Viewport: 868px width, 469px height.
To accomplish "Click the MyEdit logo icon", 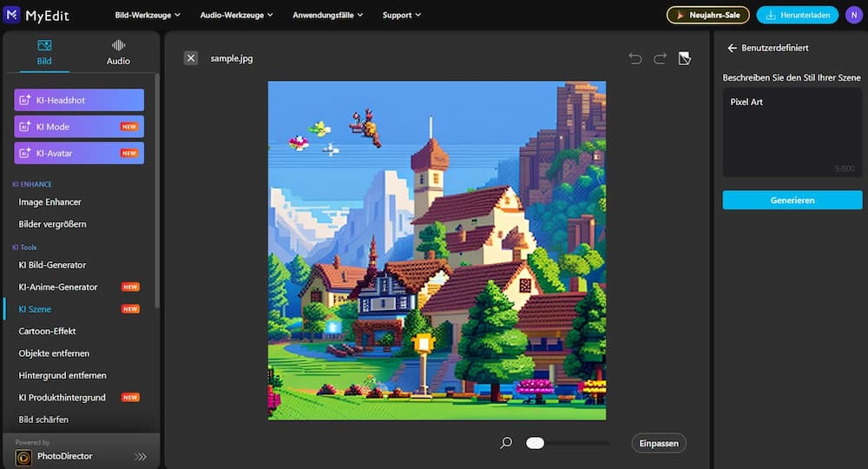I will click(x=11, y=15).
